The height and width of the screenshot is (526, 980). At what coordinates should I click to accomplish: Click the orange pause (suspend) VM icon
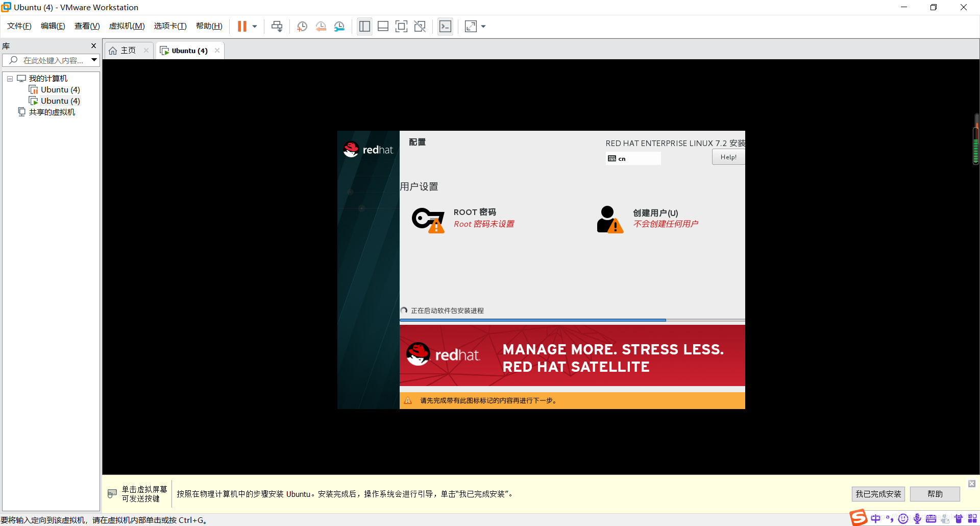point(242,27)
